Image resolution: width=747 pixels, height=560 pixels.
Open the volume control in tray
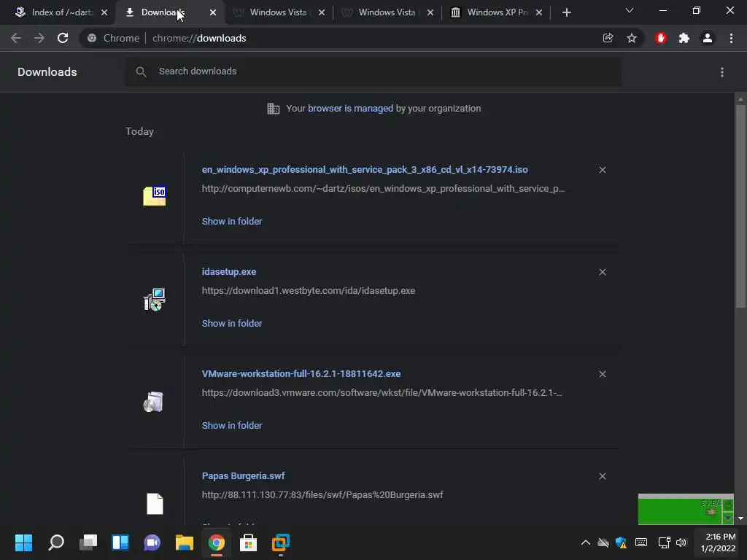681,542
